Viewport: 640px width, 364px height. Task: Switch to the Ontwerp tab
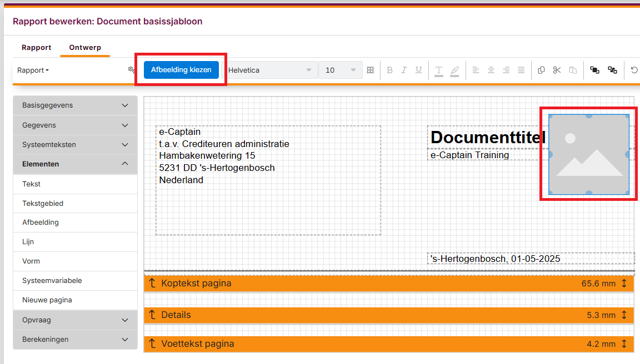[x=85, y=47]
